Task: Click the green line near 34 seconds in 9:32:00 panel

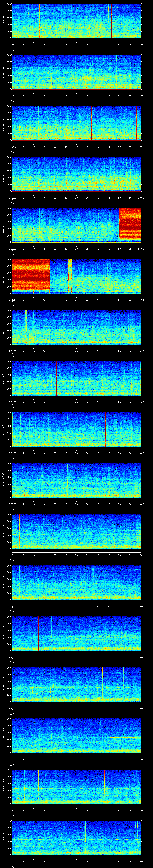Action: tap(85, 831)
